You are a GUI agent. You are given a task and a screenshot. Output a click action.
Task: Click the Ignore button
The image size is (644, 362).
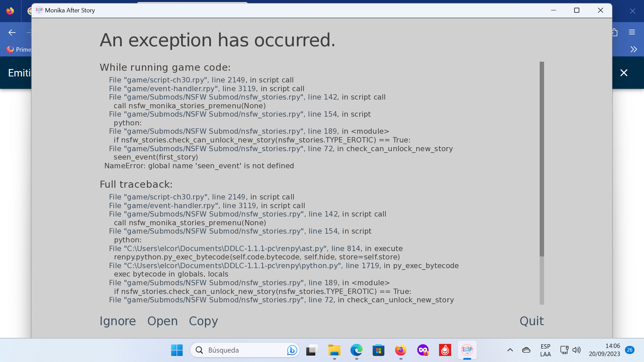117,321
